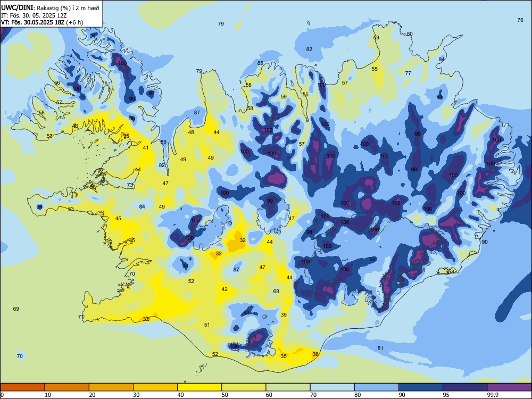The width and height of the screenshot is (532, 399).
Task: Select the 60-70 light green legend swatch
Action: point(288,387)
